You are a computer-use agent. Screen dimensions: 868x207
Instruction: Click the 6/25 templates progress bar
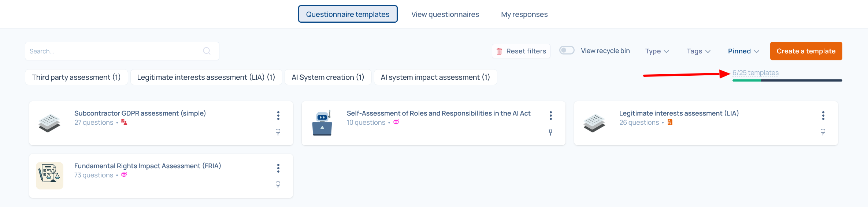click(x=787, y=80)
